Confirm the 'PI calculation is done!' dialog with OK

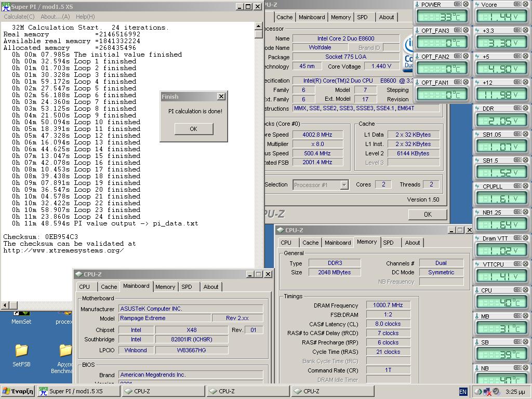click(194, 129)
